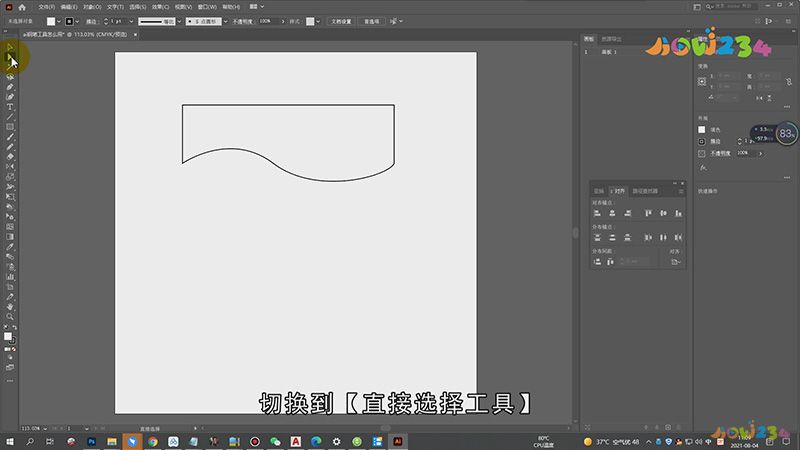Click the 首选项 button

[x=371, y=21]
